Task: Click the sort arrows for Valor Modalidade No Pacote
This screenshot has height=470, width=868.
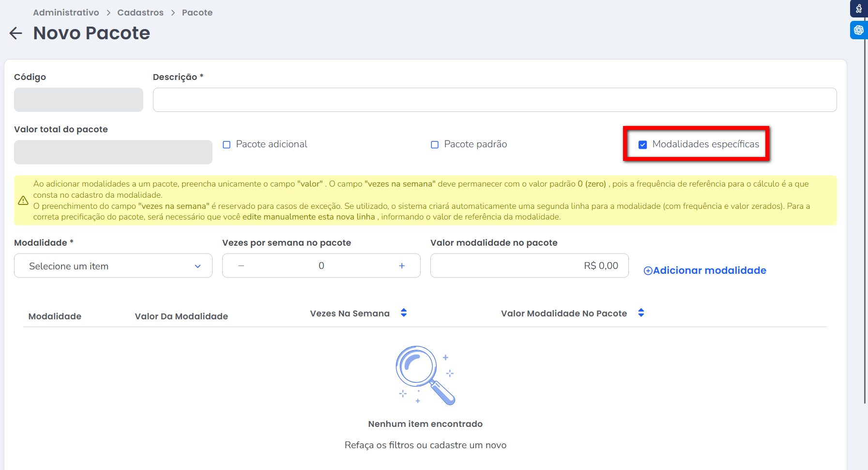Action: coord(641,313)
